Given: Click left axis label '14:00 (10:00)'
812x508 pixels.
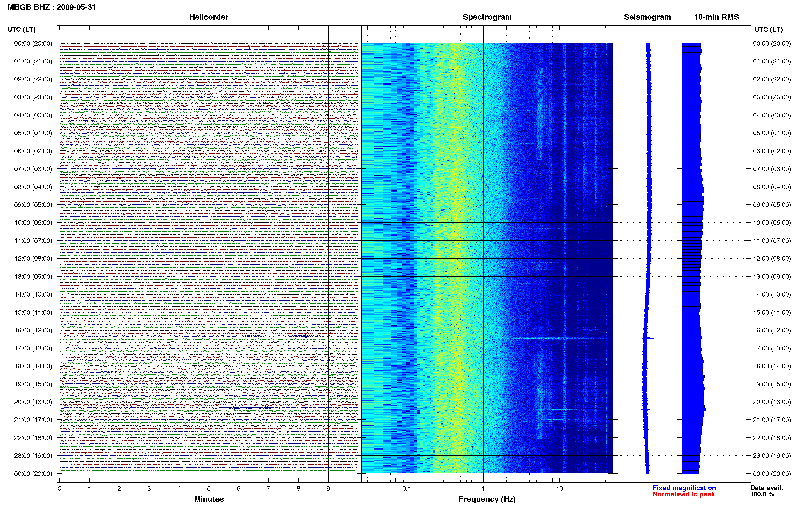Looking at the screenshot, I should pyautogui.click(x=33, y=294).
